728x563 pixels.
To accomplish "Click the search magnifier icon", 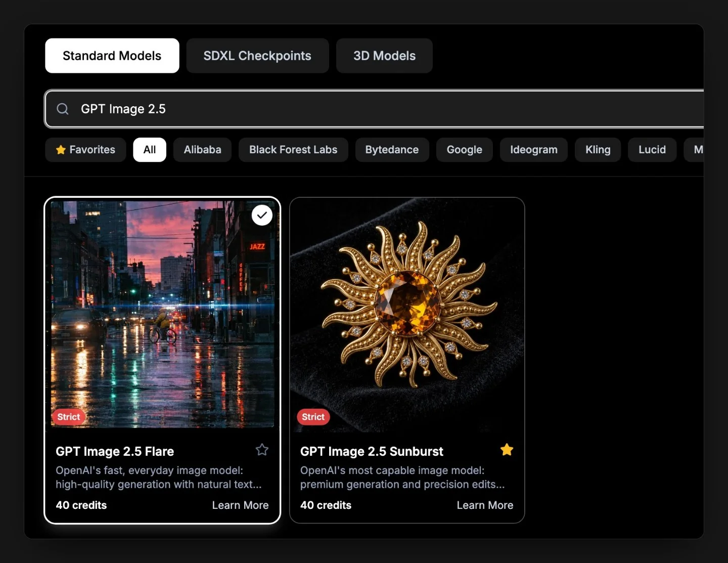I will click(63, 109).
